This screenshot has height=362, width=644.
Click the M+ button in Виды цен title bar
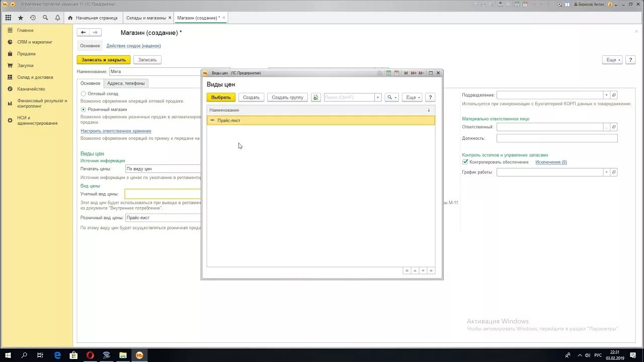[414, 73]
